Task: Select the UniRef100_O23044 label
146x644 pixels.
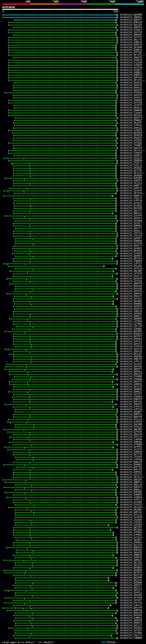Action: pyautogui.click(x=131, y=281)
